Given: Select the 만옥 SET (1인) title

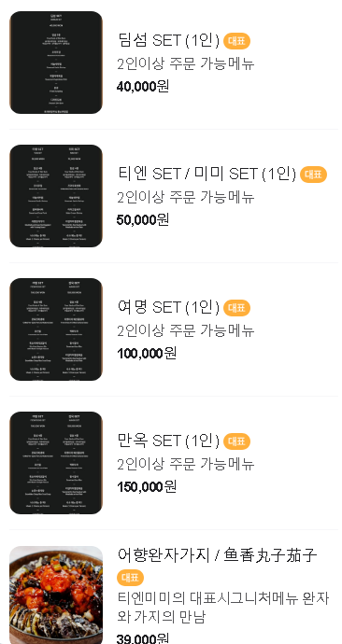Looking at the screenshot, I should coord(168,441).
